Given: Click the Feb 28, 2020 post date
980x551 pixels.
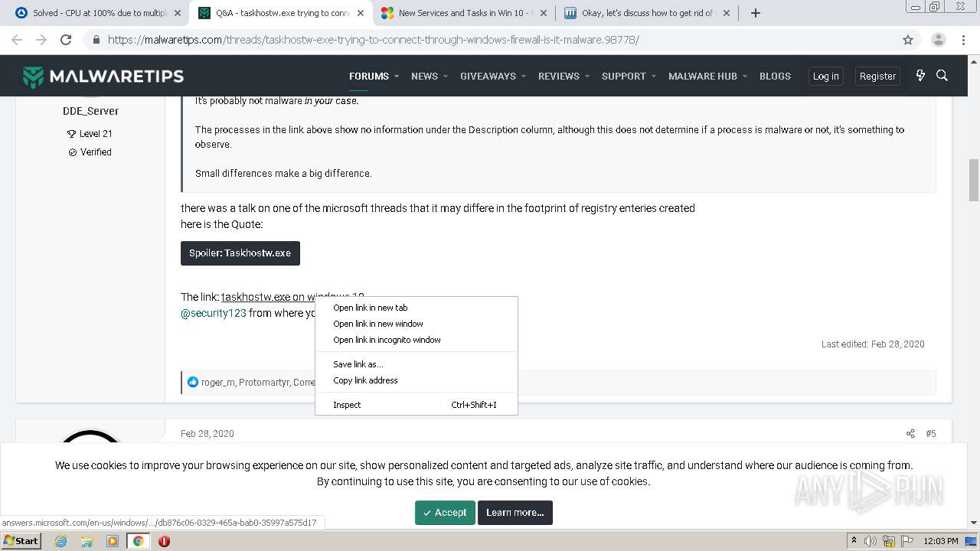Looking at the screenshot, I should pyautogui.click(x=207, y=433).
